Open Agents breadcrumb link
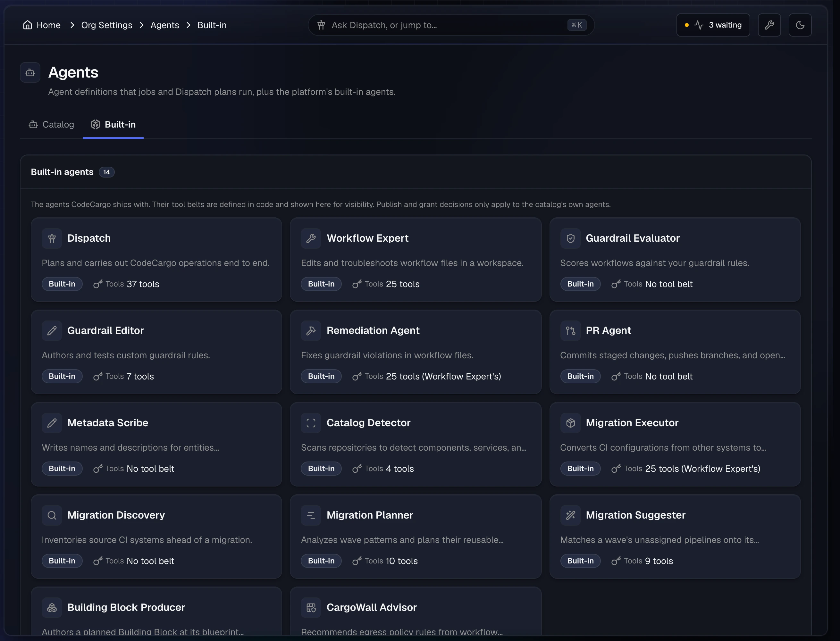The width and height of the screenshot is (840, 641). click(164, 25)
